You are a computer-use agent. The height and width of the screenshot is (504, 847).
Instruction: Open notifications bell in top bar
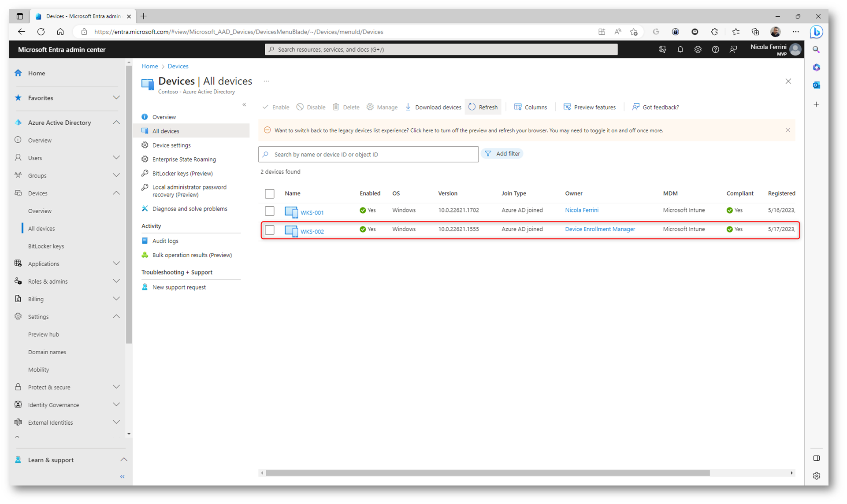(x=680, y=50)
